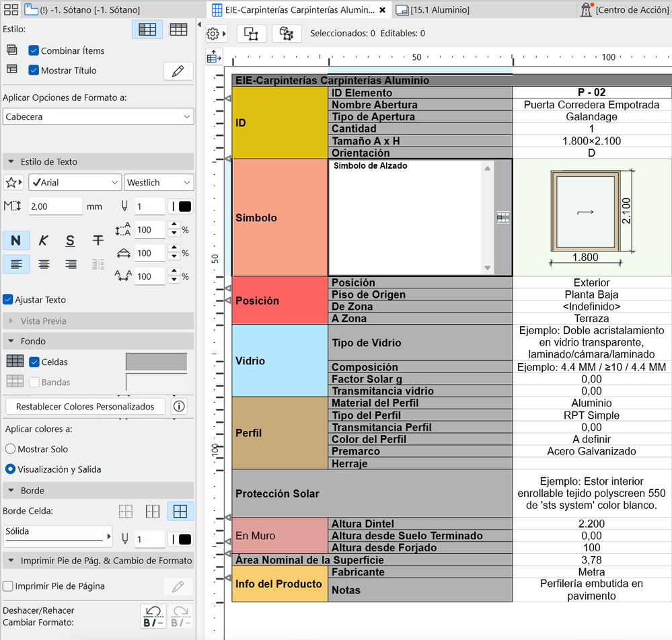The width and height of the screenshot is (672, 640).
Task: Switch to the 15.1 Aluminio tab
Action: (x=434, y=10)
